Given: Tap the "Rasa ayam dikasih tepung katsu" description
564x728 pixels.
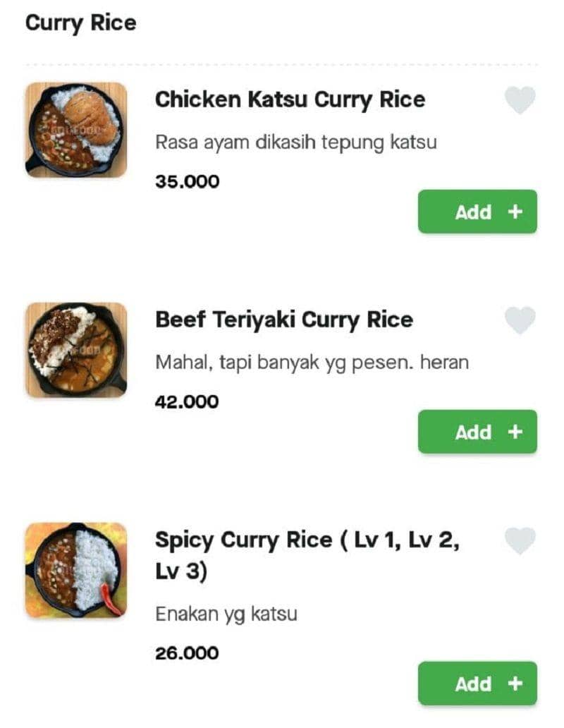Looking at the screenshot, I should pos(295,142).
